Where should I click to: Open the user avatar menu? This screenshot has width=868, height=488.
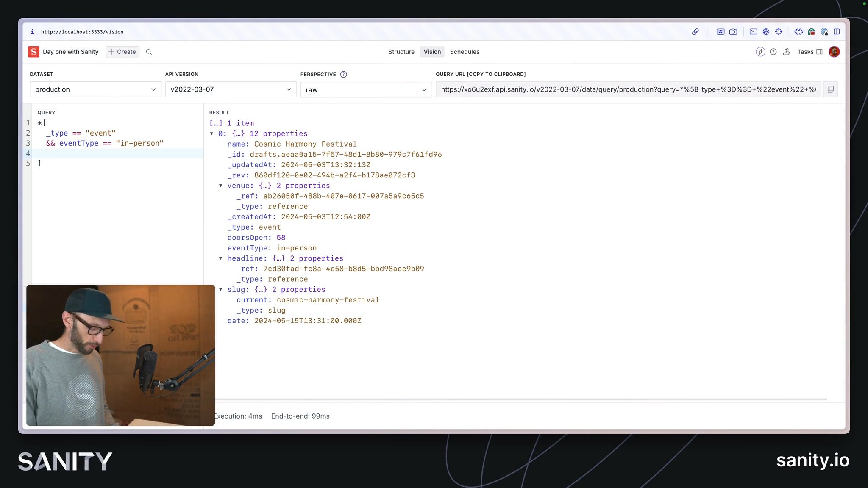click(x=834, y=52)
